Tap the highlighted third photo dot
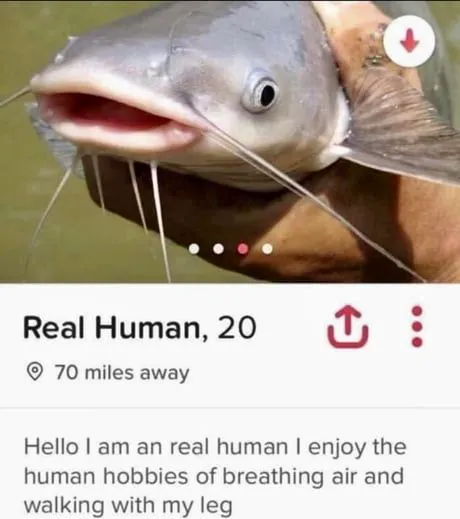This screenshot has height=519, width=460. tap(243, 249)
